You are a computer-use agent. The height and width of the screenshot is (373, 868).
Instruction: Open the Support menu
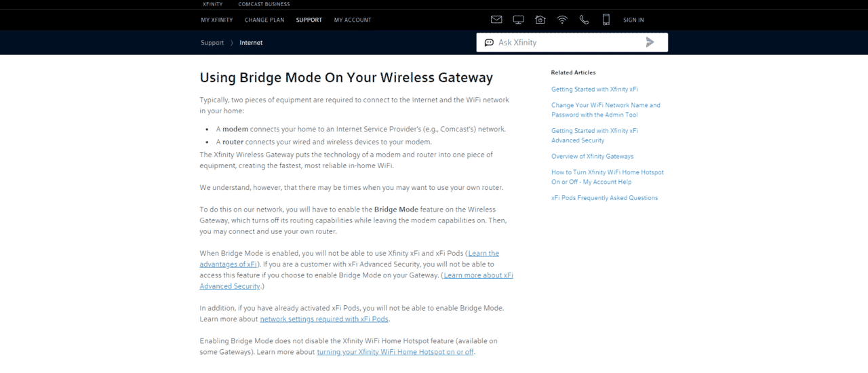309,20
